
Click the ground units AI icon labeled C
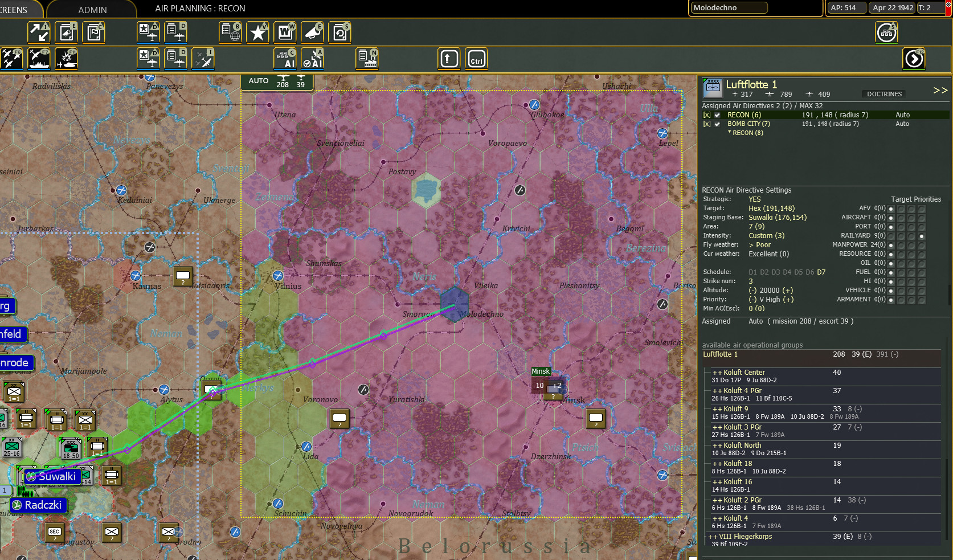click(x=285, y=59)
